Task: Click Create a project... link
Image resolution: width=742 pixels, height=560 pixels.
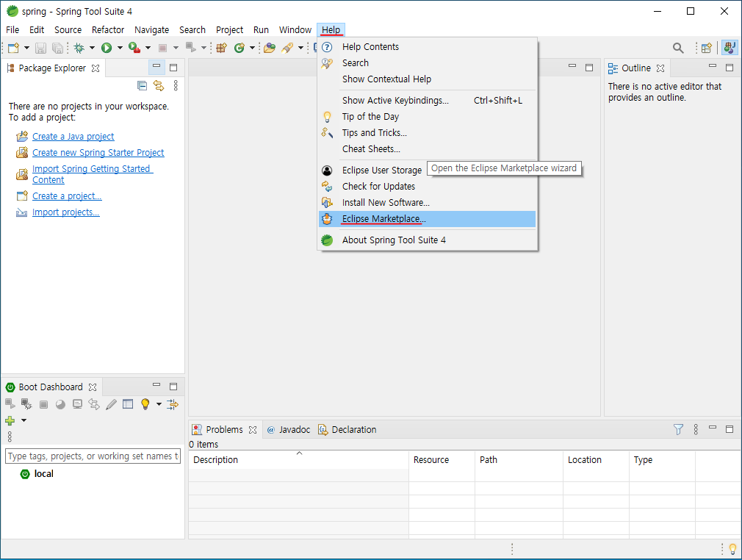Action: click(x=67, y=196)
